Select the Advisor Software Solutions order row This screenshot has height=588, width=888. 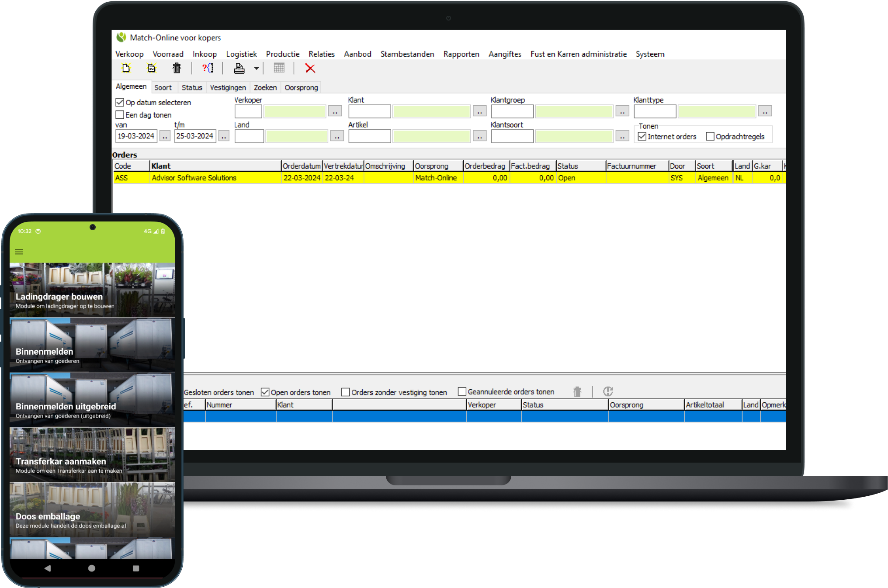tap(194, 178)
